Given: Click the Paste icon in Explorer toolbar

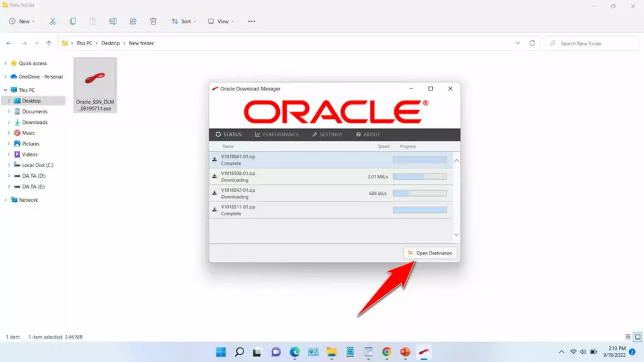Looking at the screenshot, I should tap(93, 21).
